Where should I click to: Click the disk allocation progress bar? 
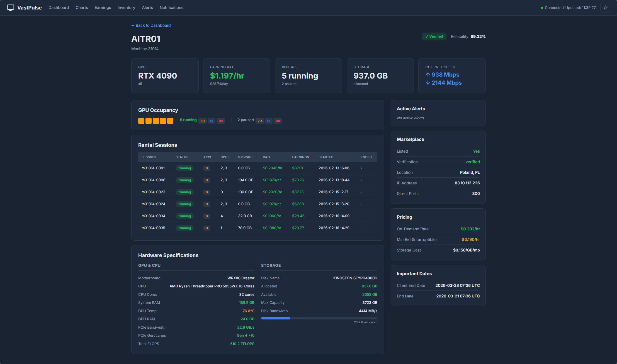pos(319,318)
